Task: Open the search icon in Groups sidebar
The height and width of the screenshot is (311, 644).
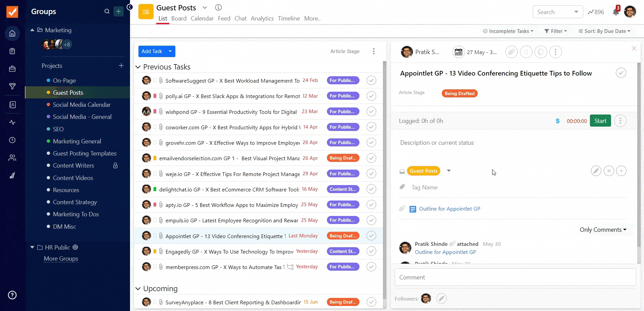Action: 107,11
